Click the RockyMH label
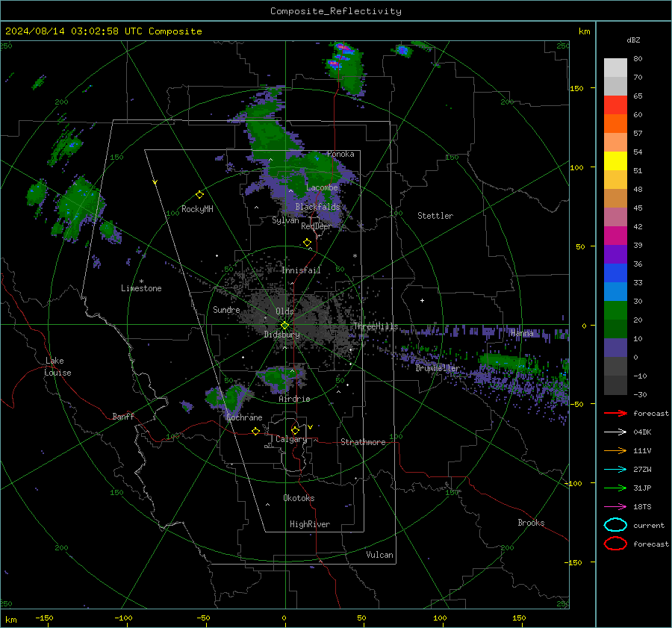The height and width of the screenshot is (628, 672). (x=197, y=209)
